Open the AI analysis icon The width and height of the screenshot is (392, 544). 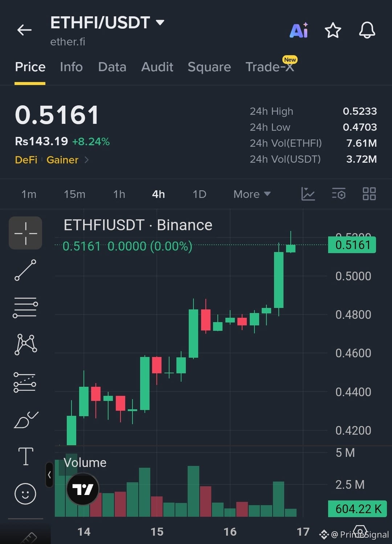point(299,30)
